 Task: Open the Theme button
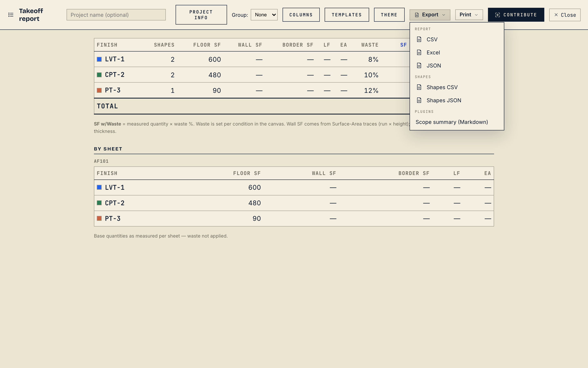(389, 15)
